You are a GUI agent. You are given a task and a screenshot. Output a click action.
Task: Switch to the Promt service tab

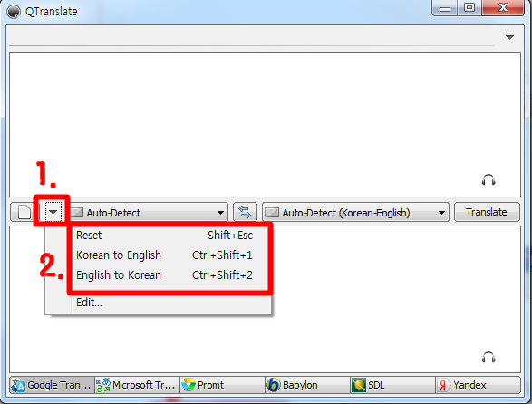222,385
